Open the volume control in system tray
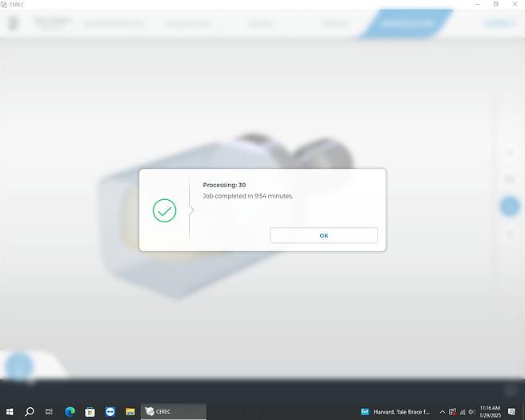The image size is (525, 420). 471,411
